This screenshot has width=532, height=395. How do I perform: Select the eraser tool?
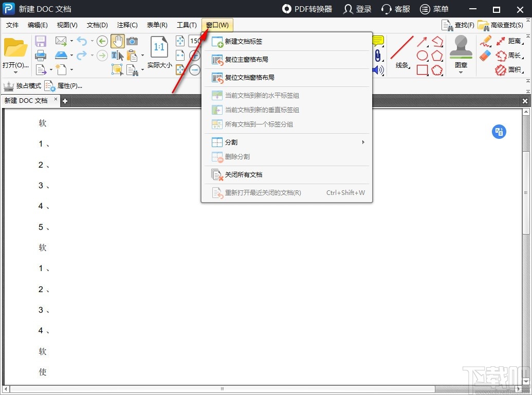click(x=484, y=55)
